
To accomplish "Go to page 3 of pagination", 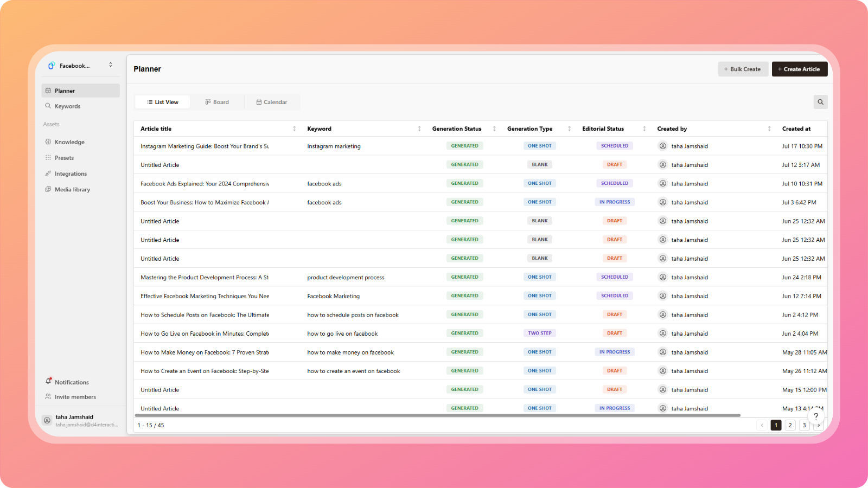I will tap(805, 425).
